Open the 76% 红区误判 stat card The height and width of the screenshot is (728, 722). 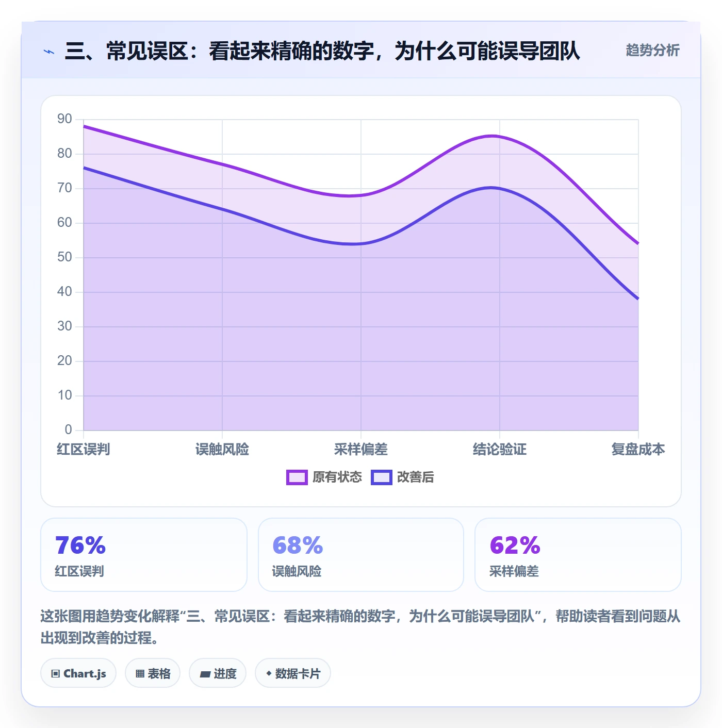click(144, 555)
